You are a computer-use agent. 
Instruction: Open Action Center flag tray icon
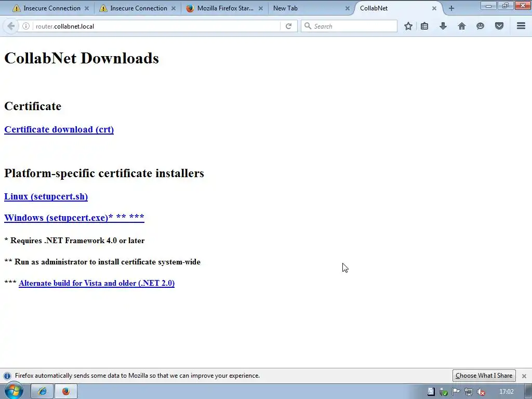pyautogui.click(x=456, y=392)
